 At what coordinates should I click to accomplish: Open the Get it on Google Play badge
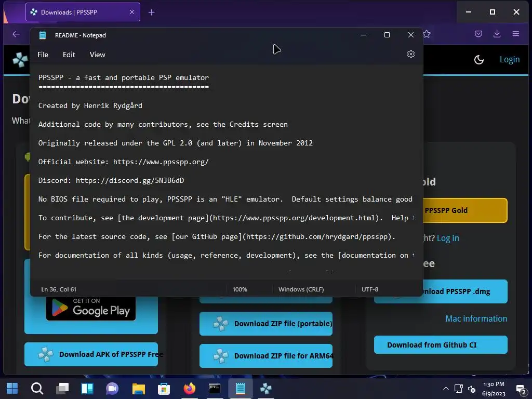[91, 308]
